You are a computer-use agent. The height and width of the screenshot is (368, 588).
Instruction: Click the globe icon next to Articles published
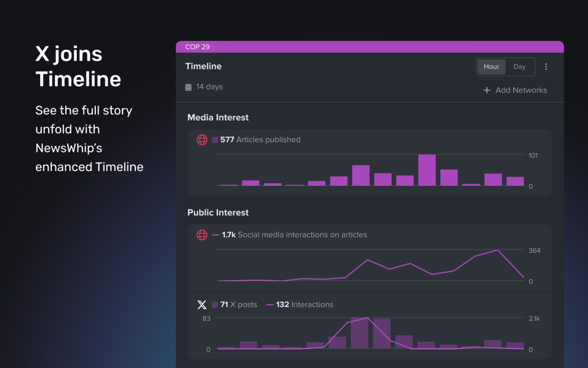[202, 140]
